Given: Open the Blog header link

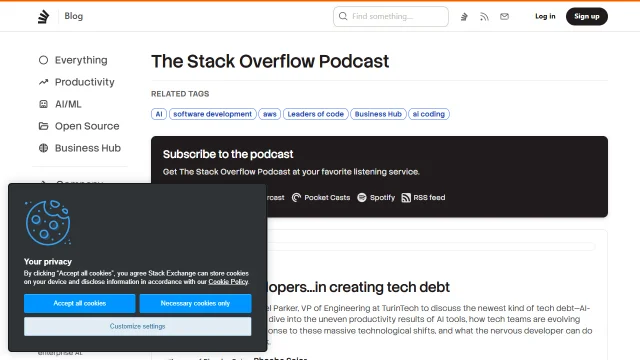Looking at the screenshot, I should [73, 16].
